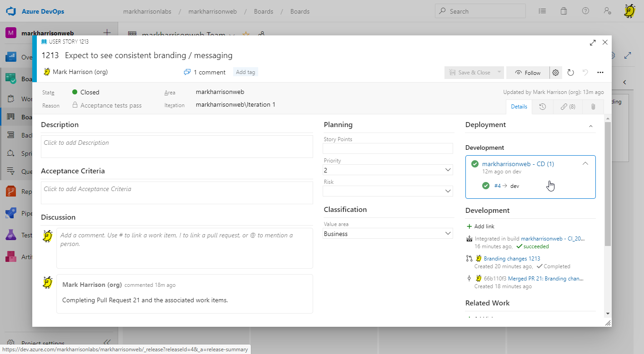Click Add tag button
The width and height of the screenshot is (644, 354).
(x=245, y=72)
